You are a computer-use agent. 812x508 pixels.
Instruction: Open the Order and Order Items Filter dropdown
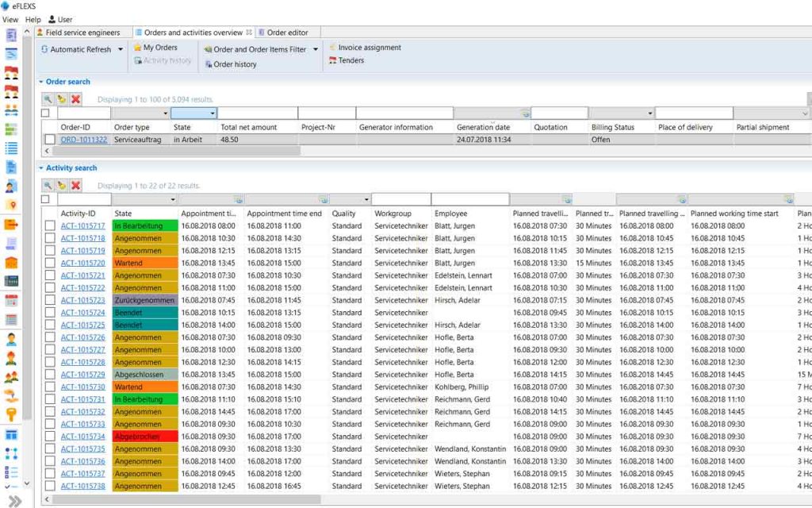coord(315,48)
